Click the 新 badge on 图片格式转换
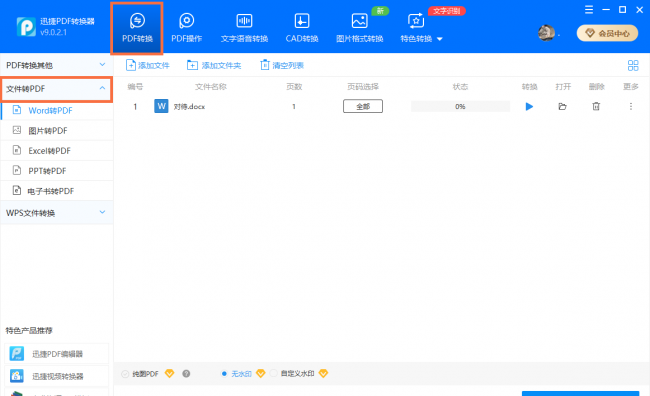The image size is (650, 396). tap(380, 11)
